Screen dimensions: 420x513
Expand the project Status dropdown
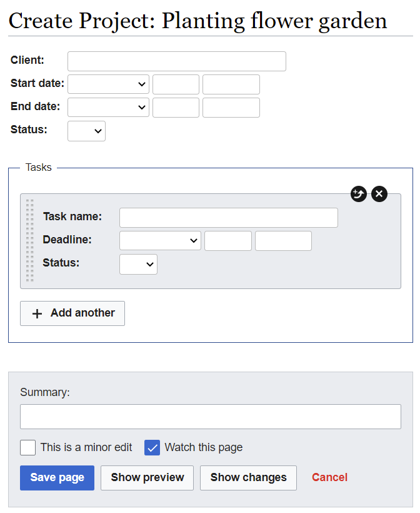(x=86, y=131)
